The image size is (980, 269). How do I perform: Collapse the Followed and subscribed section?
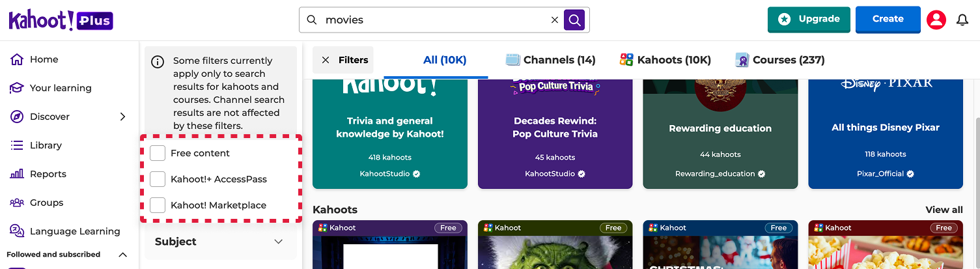point(122,255)
